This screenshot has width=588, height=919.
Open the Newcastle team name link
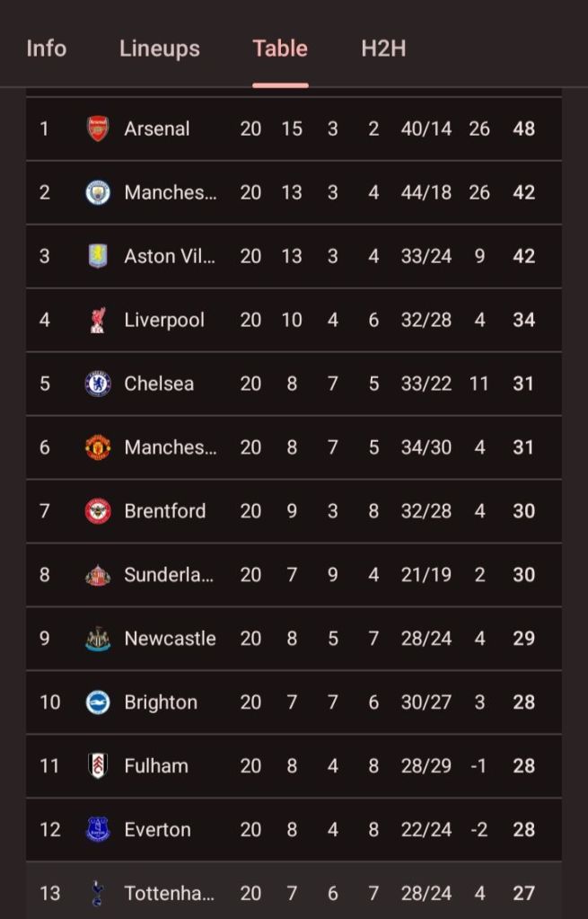click(x=170, y=639)
